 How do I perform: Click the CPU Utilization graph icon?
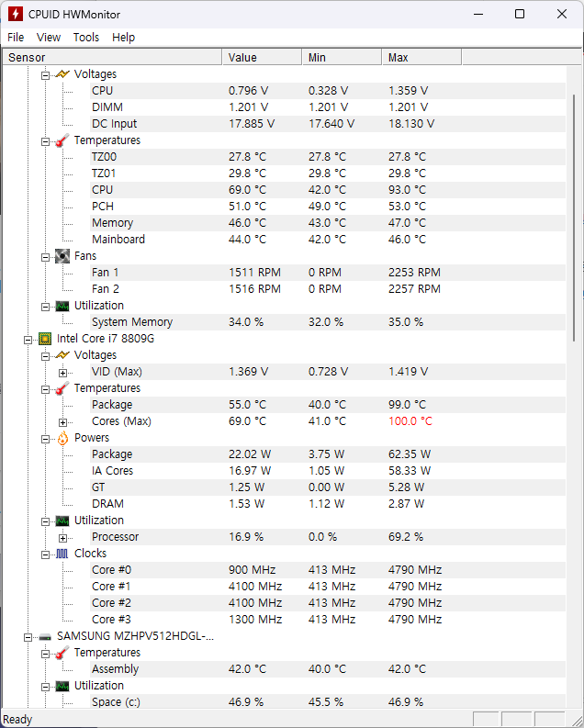pos(62,521)
